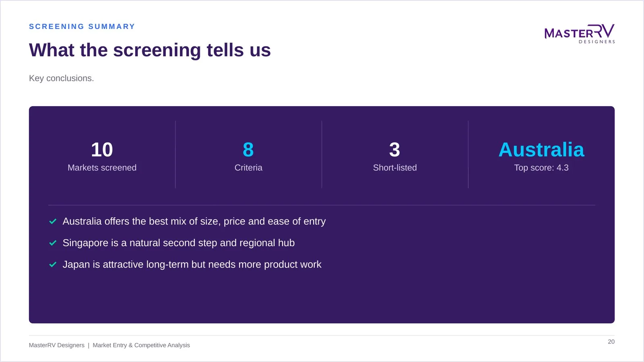This screenshot has height=362, width=644.
Task: Click the 'Short-listed' label
Action: tap(395, 168)
